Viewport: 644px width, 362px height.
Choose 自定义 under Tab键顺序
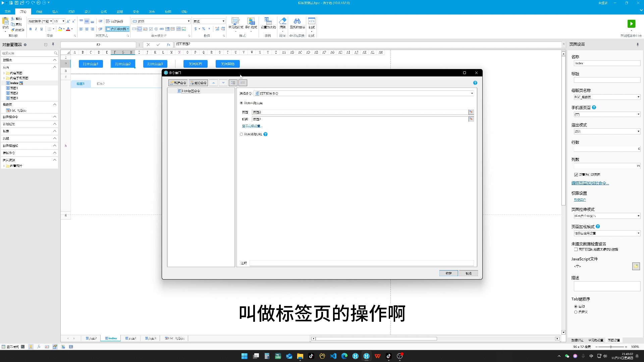[576, 312]
